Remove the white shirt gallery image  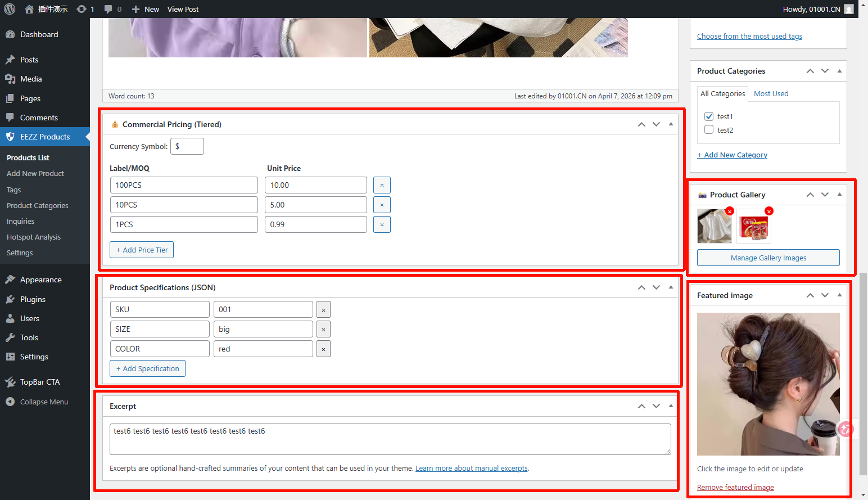click(x=730, y=211)
